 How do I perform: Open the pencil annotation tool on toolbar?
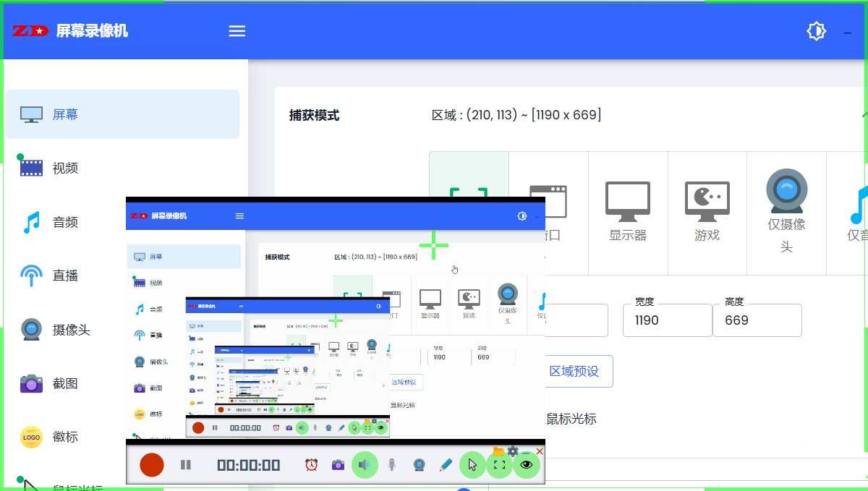(446, 465)
